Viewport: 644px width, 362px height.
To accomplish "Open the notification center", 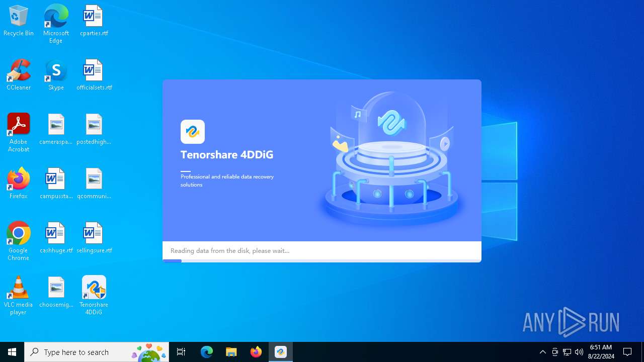I will (x=627, y=352).
